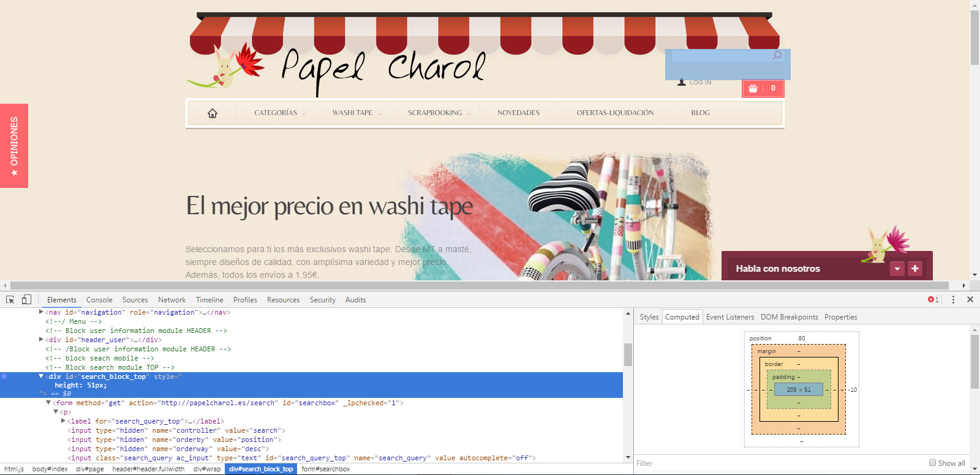The image size is (980, 475).
Task: Switch to the Profiles tab
Action: pos(245,300)
